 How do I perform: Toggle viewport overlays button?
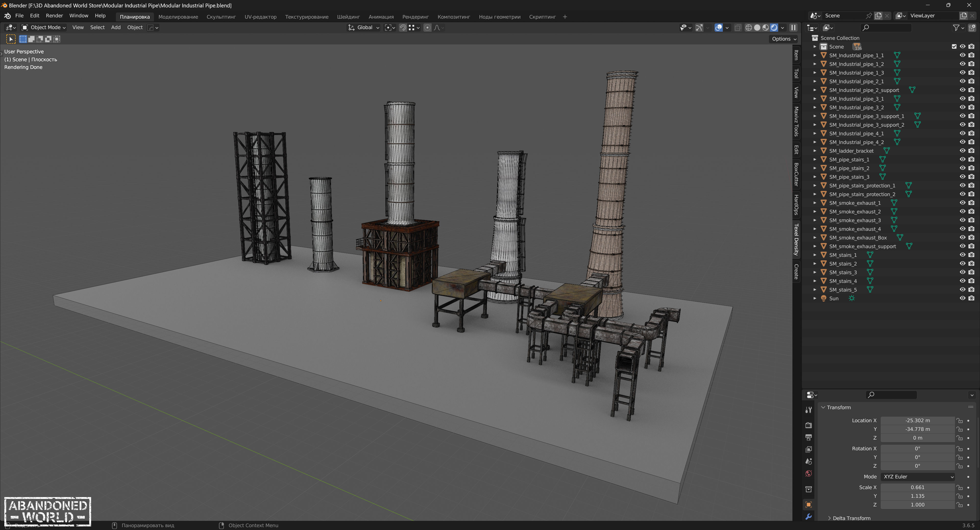click(x=718, y=27)
